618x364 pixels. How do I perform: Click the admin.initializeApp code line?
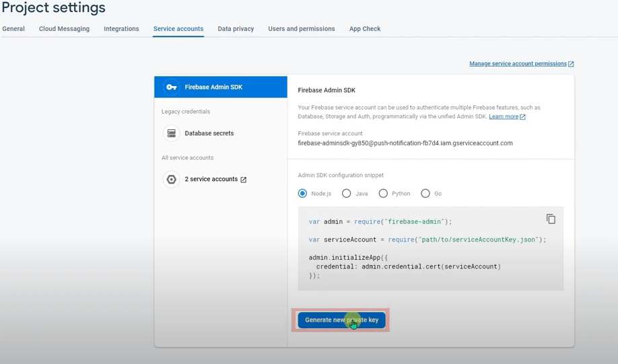click(349, 258)
